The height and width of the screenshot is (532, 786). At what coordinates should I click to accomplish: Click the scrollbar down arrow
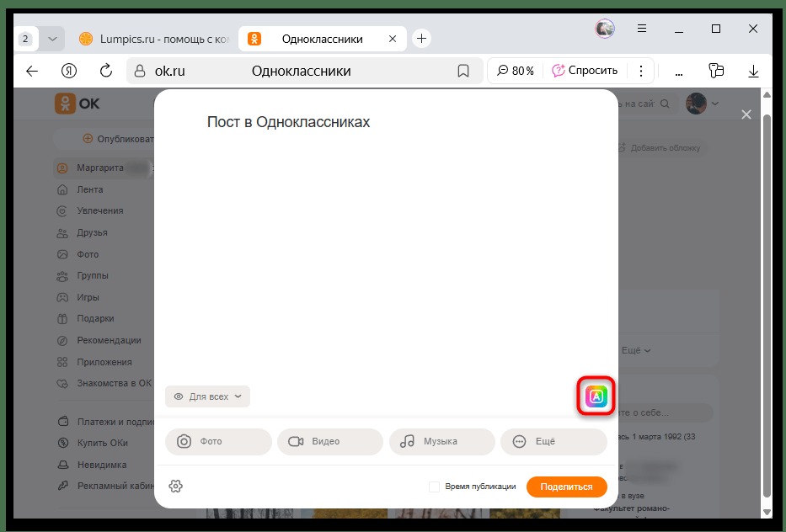click(x=767, y=512)
